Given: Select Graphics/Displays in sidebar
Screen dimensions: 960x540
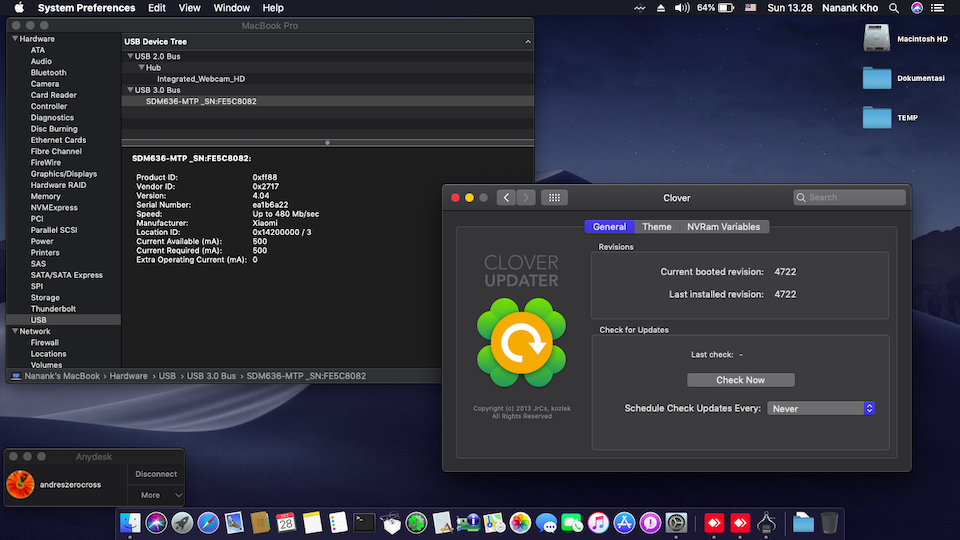Looking at the screenshot, I should coord(64,174).
